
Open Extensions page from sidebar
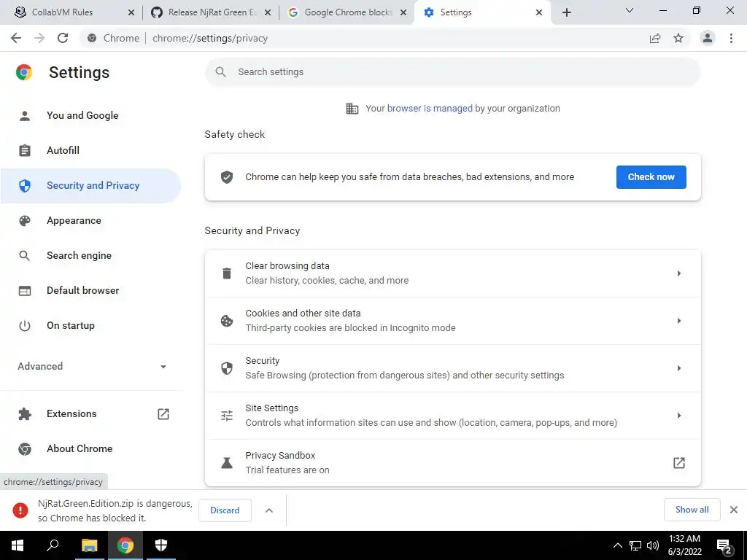tap(90, 414)
